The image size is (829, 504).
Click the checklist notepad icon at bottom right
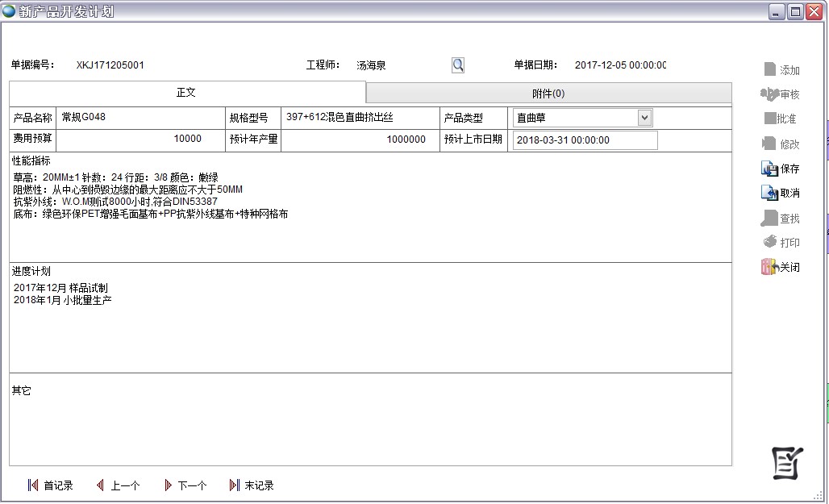coord(786,461)
